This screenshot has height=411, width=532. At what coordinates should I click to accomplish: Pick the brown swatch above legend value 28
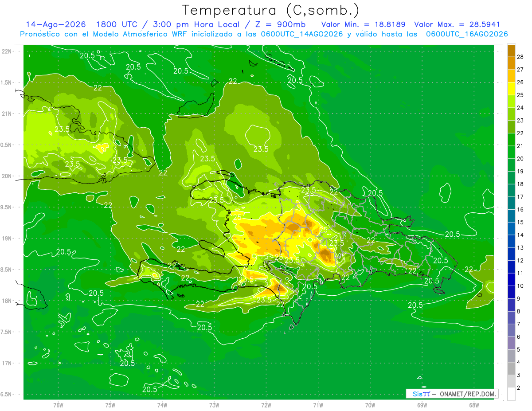(511, 51)
